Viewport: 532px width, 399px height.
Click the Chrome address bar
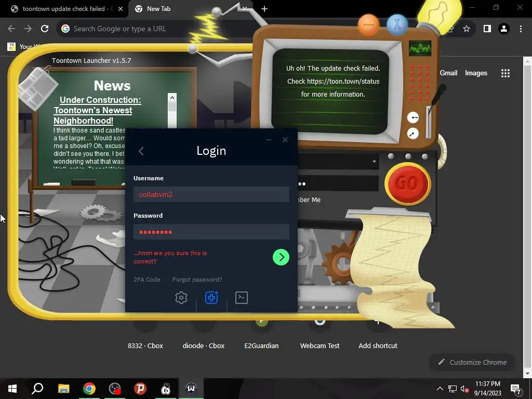coord(156,29)
